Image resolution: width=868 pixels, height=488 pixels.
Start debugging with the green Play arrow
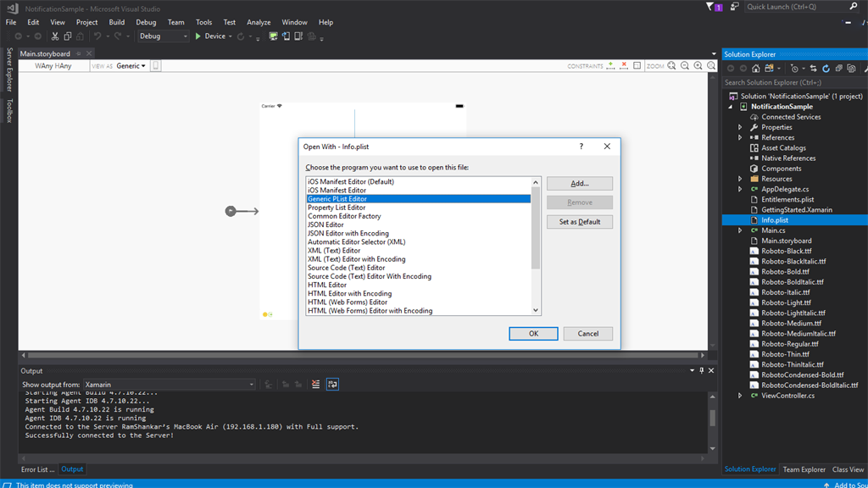[198, 36]
